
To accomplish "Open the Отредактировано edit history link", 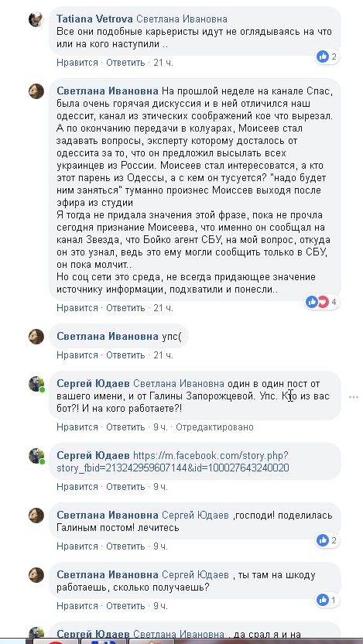I will pyautogui.click(x=214, y=427).
